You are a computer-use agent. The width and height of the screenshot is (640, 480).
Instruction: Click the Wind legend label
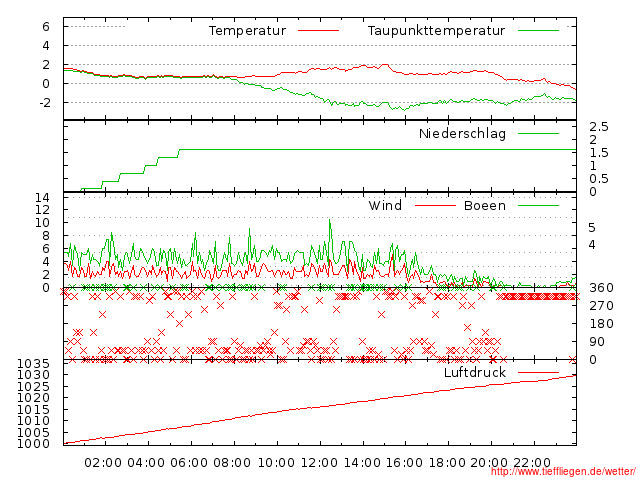(385, 205)
